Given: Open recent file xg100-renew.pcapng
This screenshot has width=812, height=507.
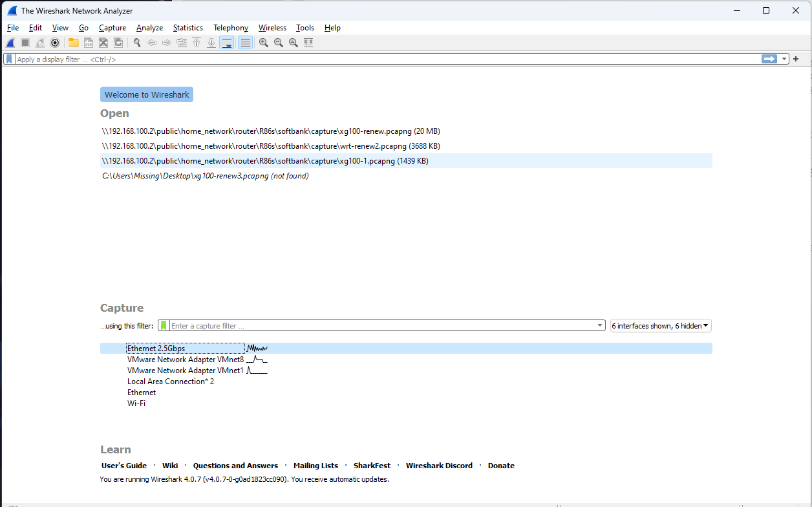Looking at the screenshot, I should coord(407,131).
